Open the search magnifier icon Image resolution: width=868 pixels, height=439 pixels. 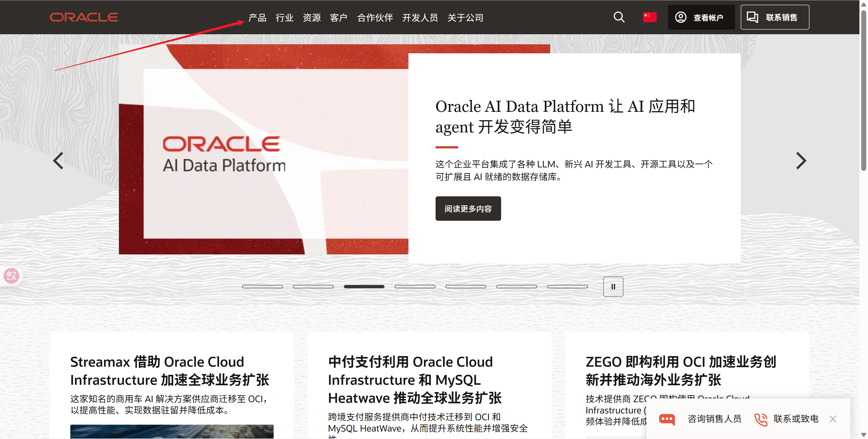(619, 17)
